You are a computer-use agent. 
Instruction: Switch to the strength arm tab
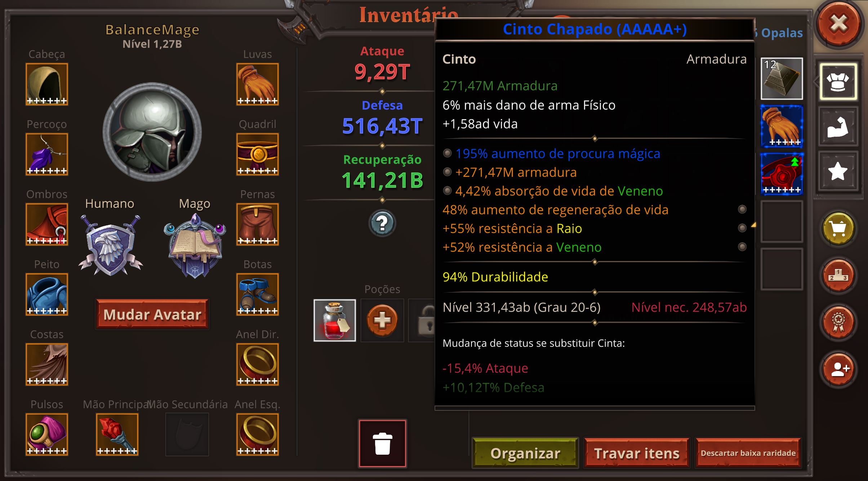click(x=838, y=127)
